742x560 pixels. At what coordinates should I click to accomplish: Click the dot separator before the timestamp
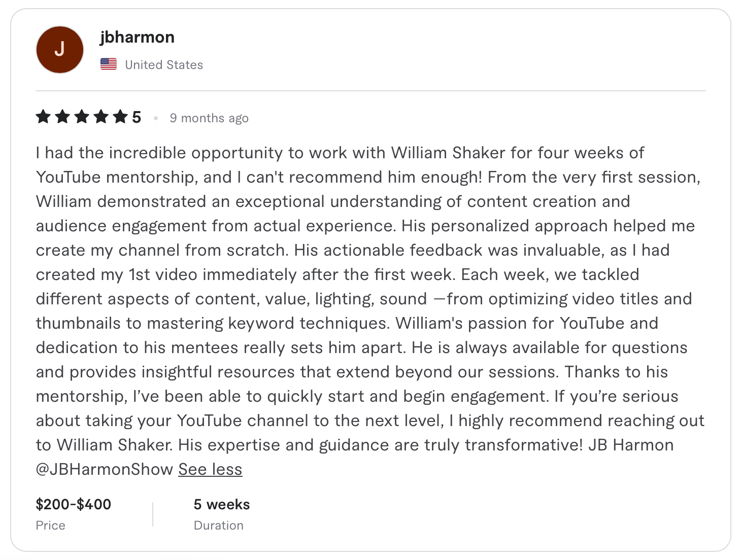click(156, 118)
